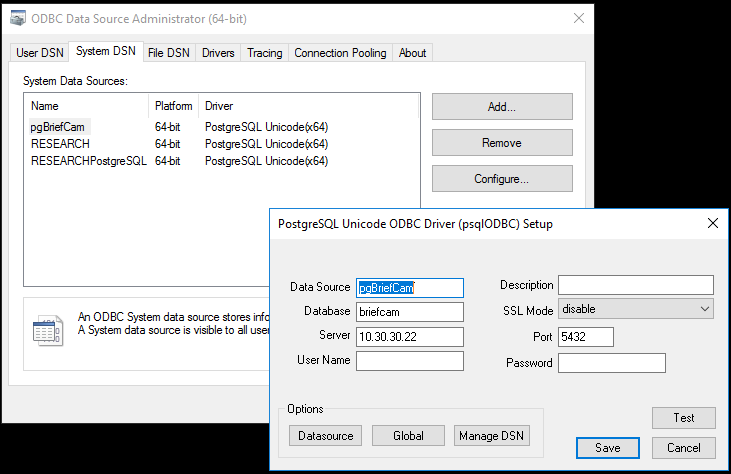Click the Configure... button
The image size is (731, 474).
pyautogui.click(x=502, y=179)
